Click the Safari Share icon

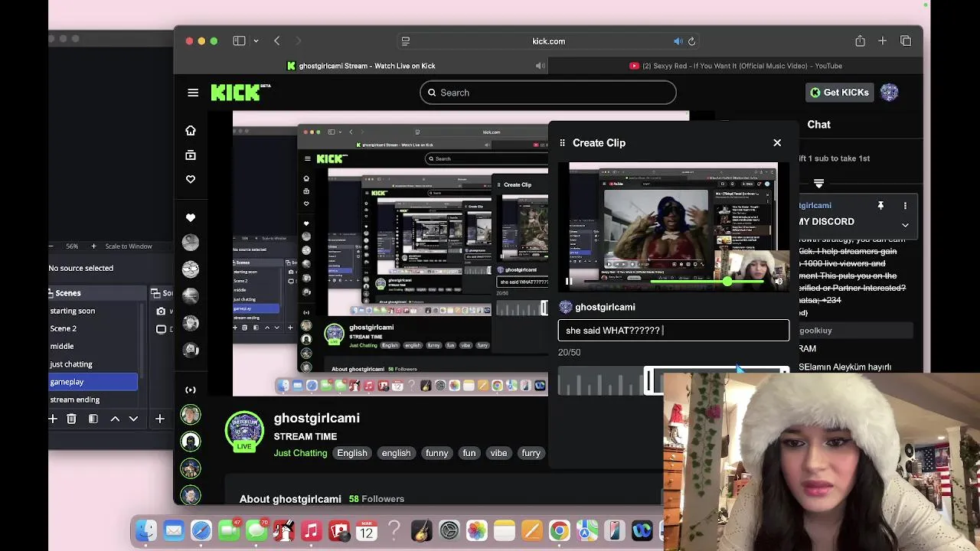(861, 41)
